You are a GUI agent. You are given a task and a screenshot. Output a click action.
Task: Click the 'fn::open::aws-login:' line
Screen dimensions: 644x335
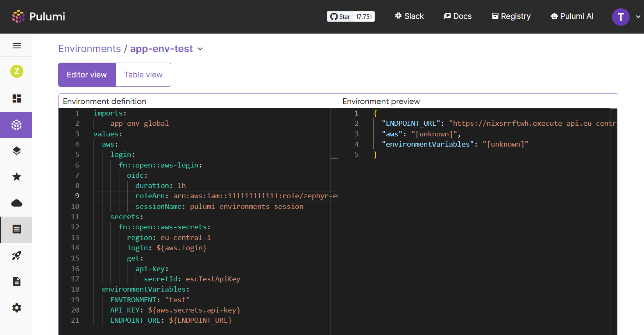(160, 165)
